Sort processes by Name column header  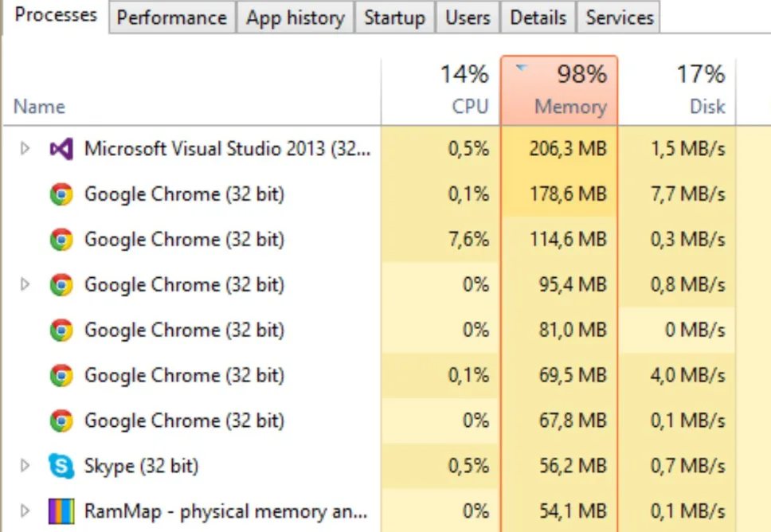(39, 107)
